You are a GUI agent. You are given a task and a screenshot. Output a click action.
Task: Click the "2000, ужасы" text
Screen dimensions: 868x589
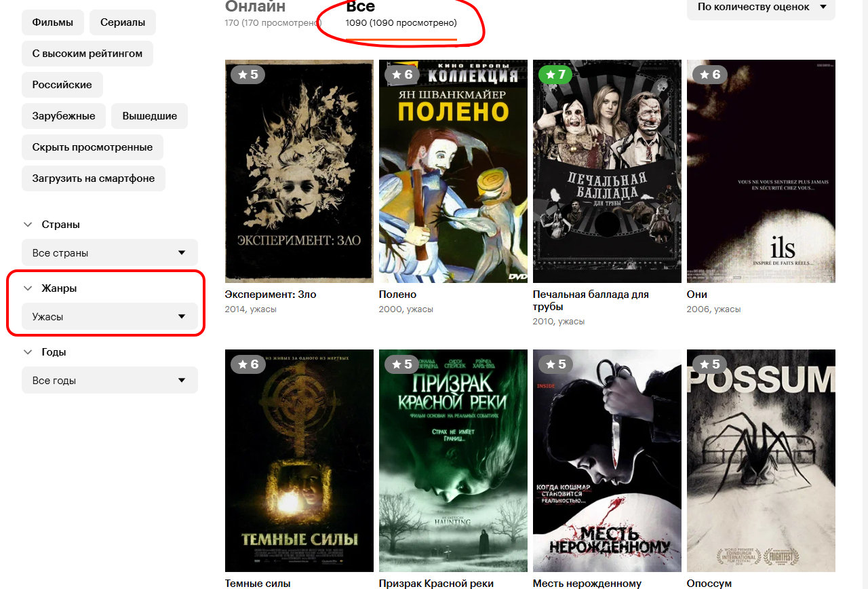tap(406, 309)
